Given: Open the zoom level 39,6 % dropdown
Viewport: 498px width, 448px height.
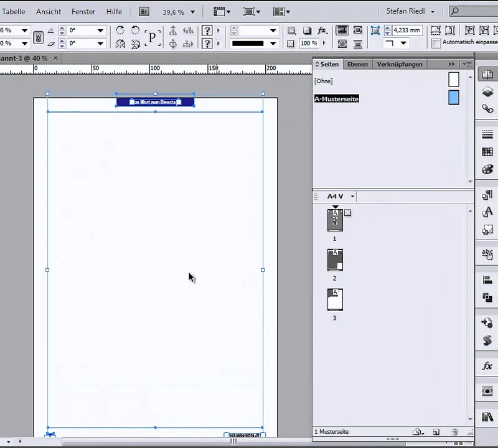Looking at the screenshot, I should (x=192, y=12).
